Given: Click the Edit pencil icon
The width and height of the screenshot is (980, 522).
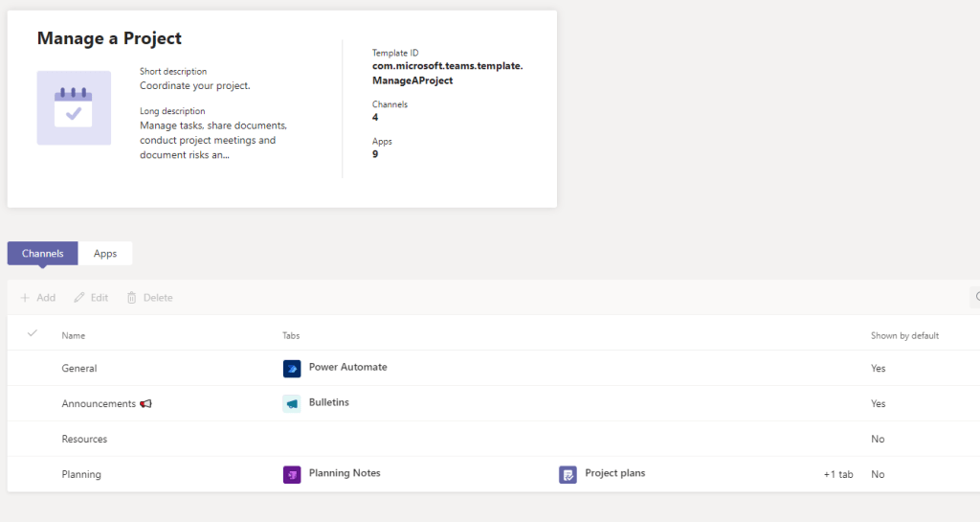Looking at the screenshot, I should (x=80, y=298).
